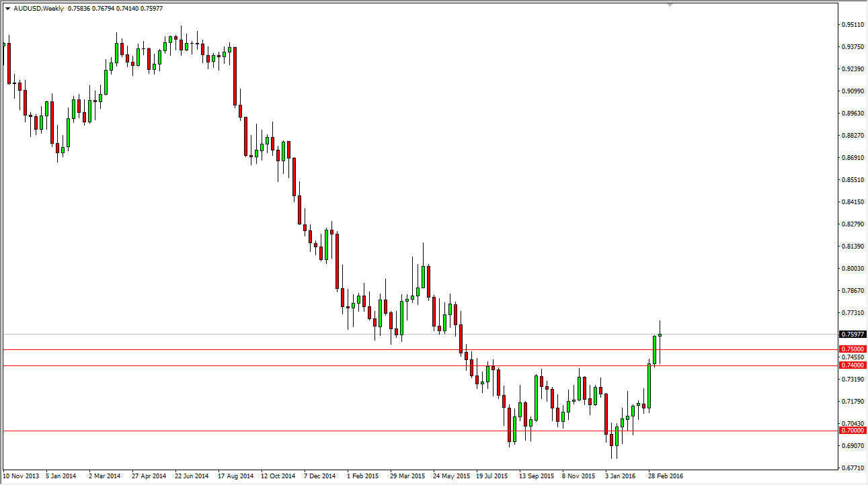Click the price axis near 0.81390
This screenshot has height=485, width=868.
click(851, 247)
